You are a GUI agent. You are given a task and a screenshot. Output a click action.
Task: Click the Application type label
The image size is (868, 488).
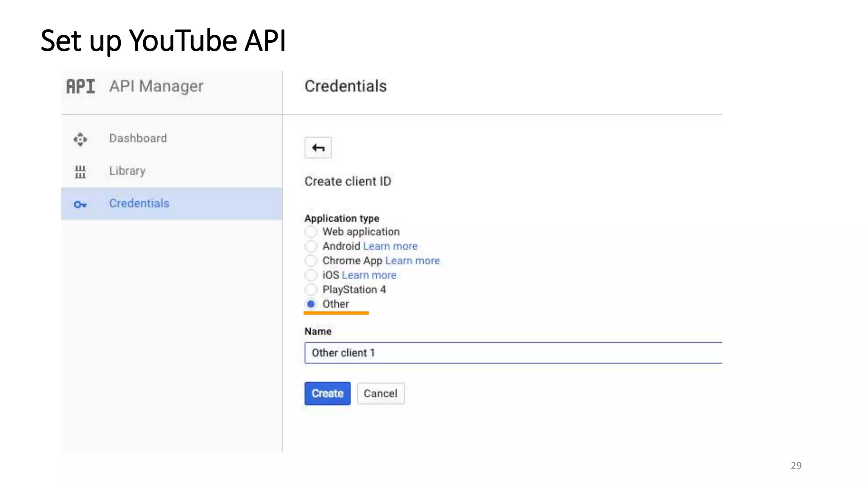pos(342,219)
